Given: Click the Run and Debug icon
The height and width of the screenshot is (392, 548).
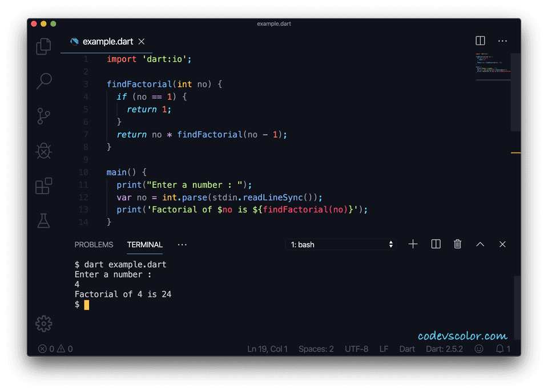Looking at the screenshot, I should click(x=43, y=151).
